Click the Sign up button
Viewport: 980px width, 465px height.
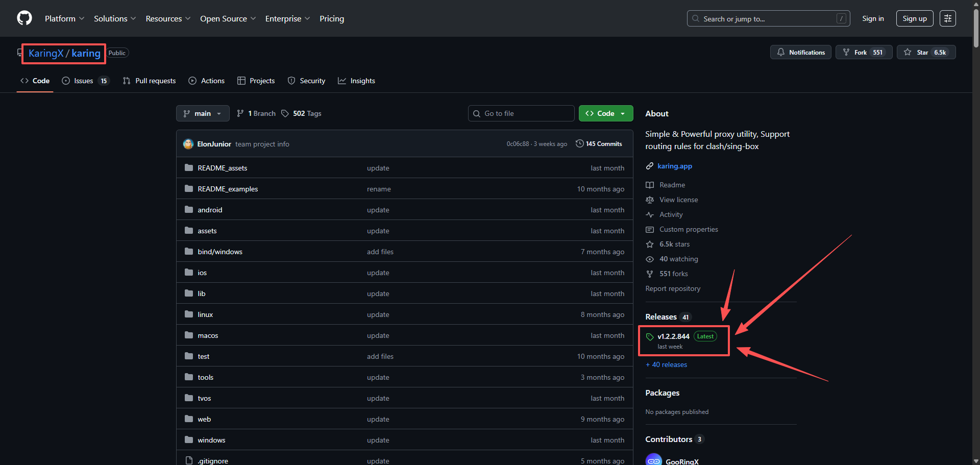pos(914,18)
